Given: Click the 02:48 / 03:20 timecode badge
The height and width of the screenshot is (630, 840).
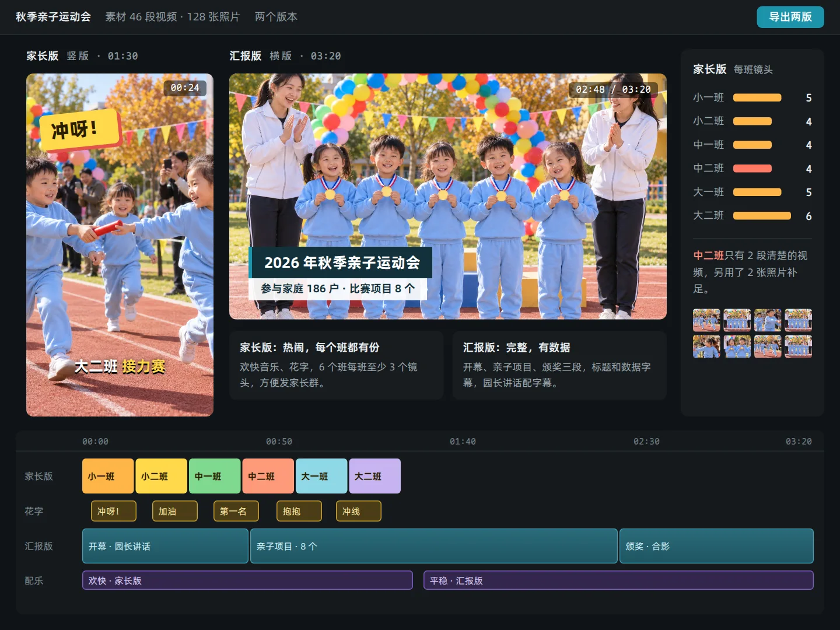Looking at the screenshot, I should tap(613, 89).
